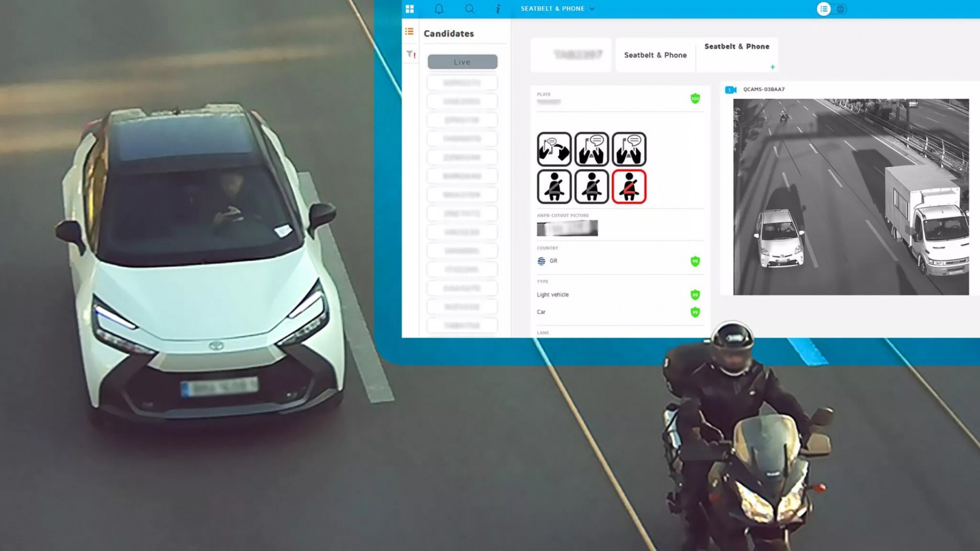Open the apps grid menu

pos(410,9)
